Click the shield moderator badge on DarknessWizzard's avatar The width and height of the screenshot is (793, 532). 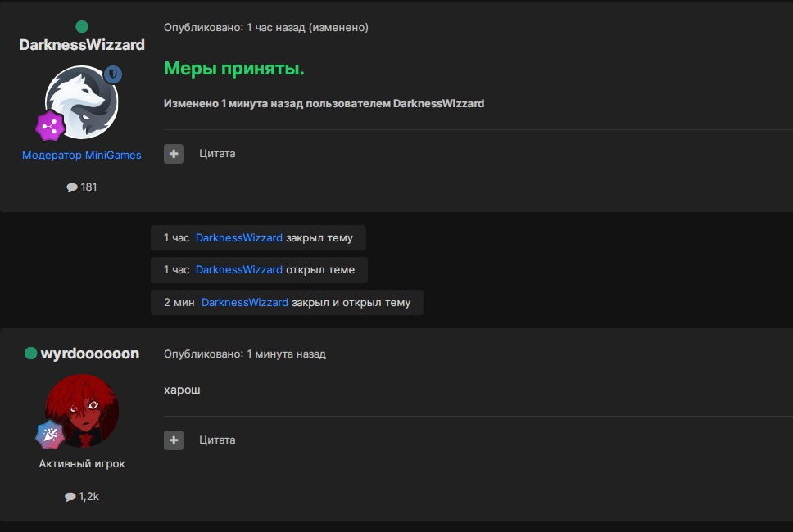tap(112, 74)
